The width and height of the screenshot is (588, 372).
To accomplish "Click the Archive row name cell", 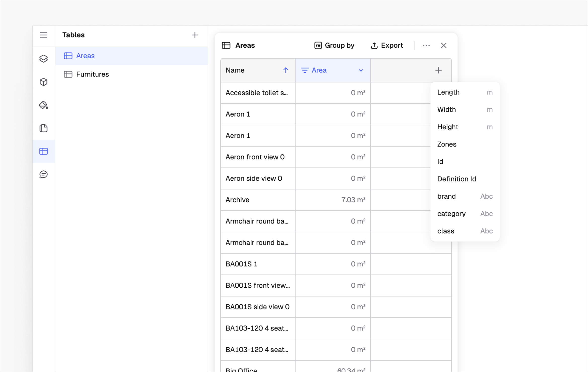I will (258, 200).
